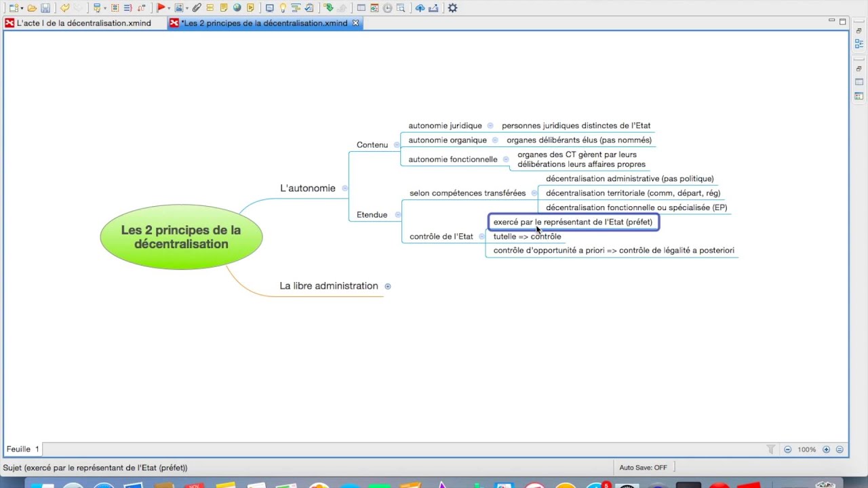
Task: Collapse the contrôle de l'Etat branch
Action: 481,237
